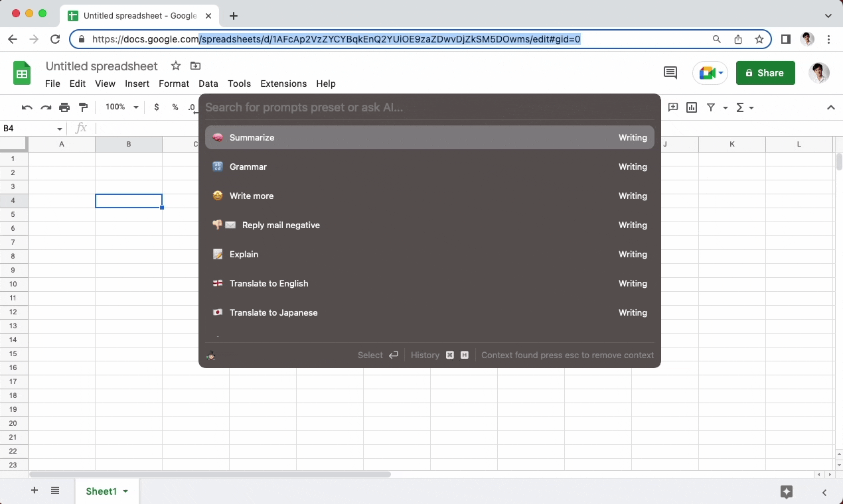
Task: Click the horizontal scrollbar thumb at the bottom
Action: pyautogui.click(x=210, y=474)
